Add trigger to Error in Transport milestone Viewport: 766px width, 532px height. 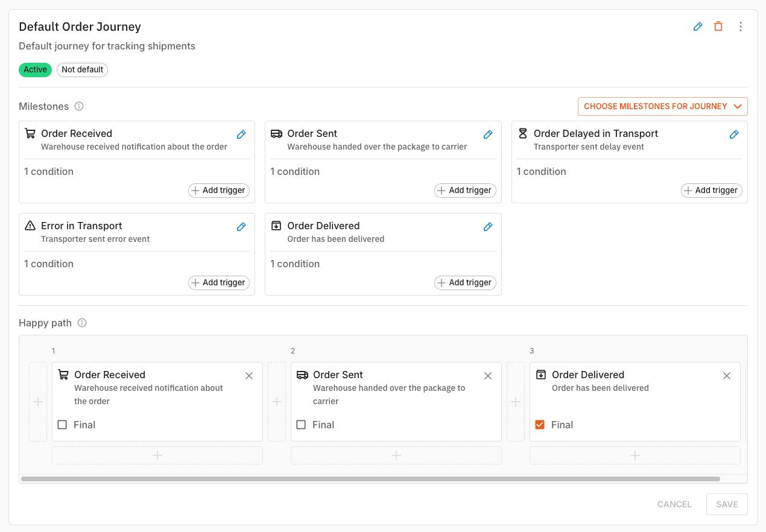click(x=218, y=282)
